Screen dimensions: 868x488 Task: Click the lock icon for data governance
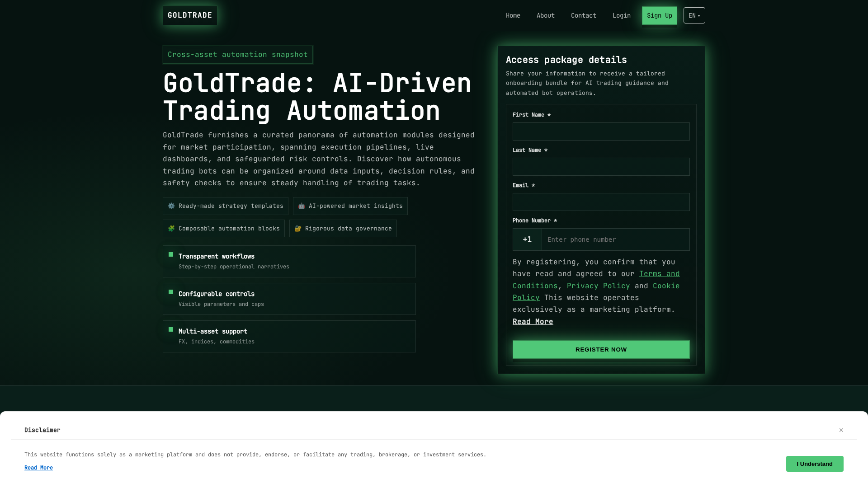pos(298,229)
